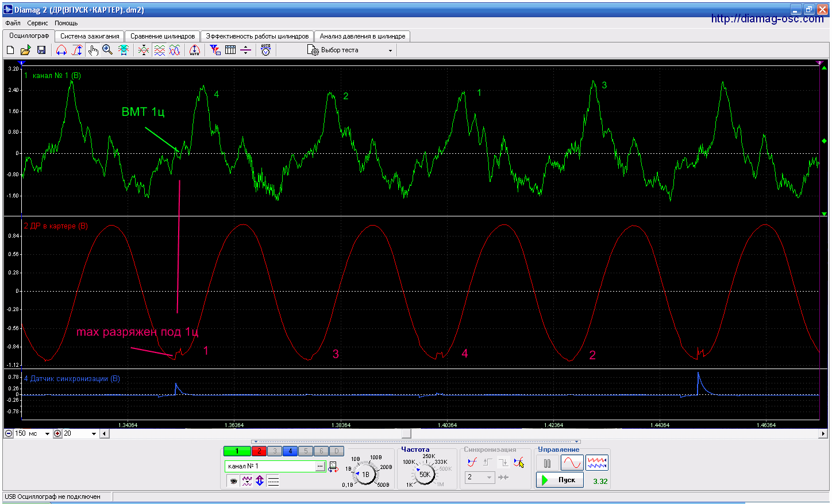Follow the diamag-osc.com link
The image size is (832, 504).
(767, 18)
